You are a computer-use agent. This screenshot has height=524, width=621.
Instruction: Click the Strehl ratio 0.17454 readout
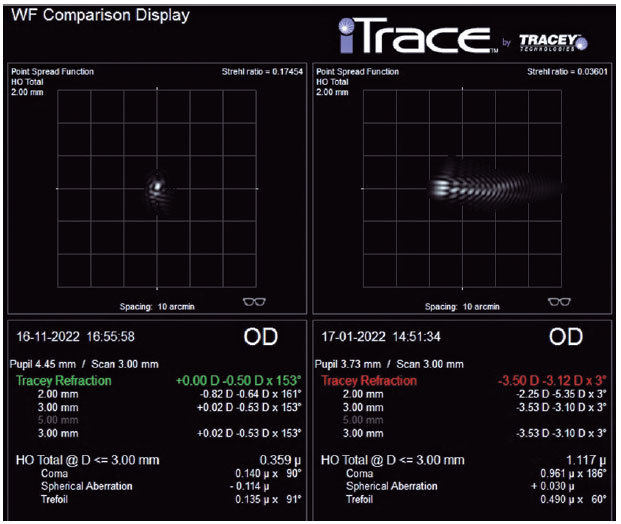[262, 72]
